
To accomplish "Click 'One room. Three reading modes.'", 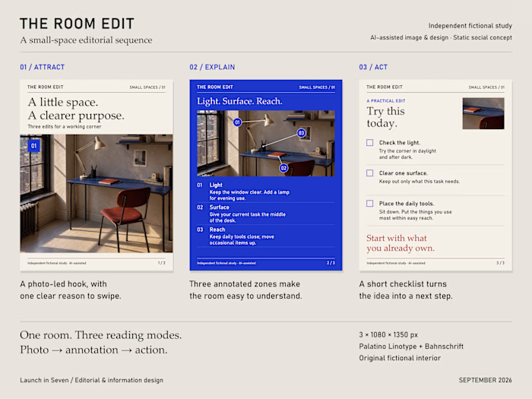I will click(101, 335).
